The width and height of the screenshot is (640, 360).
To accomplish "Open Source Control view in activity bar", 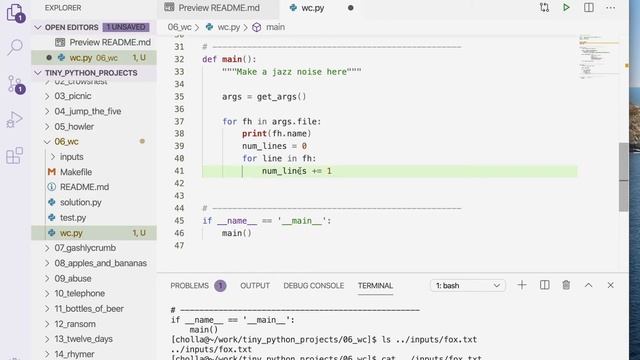I will click(x=16, y=84).
